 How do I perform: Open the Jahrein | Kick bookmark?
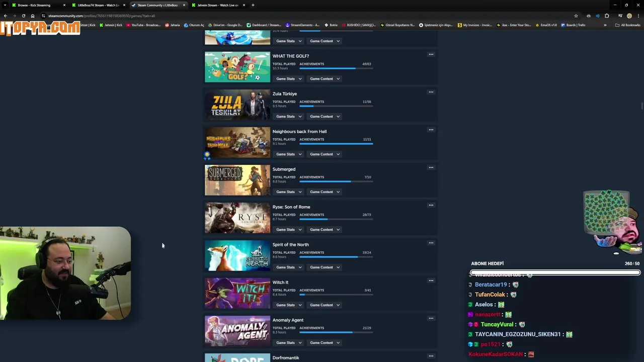pos(111,25)
